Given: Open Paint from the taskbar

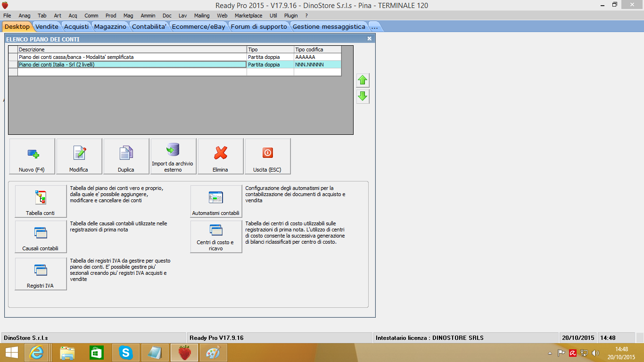Looking at the screenshot, I should (214, 353).
